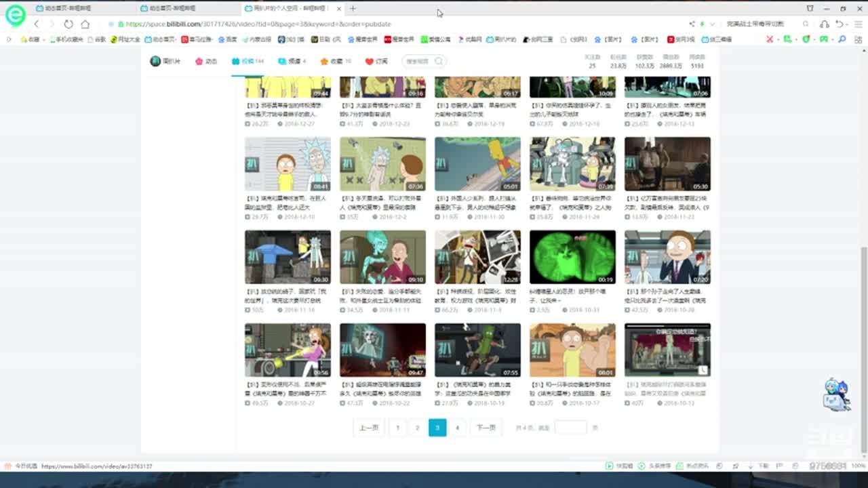Go to next page with 下一页
868x488 pixels.
486,428
